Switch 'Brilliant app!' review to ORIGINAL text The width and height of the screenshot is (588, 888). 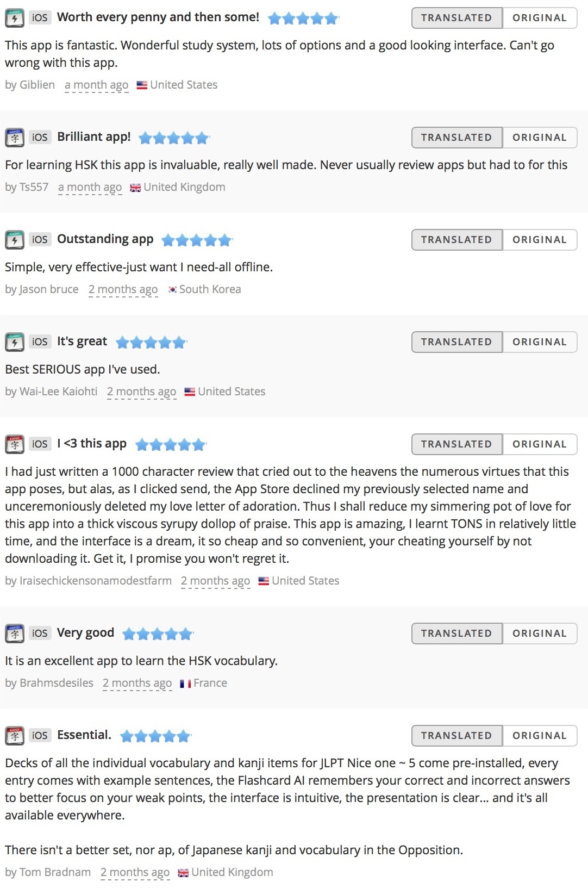(x=540, y=138)
